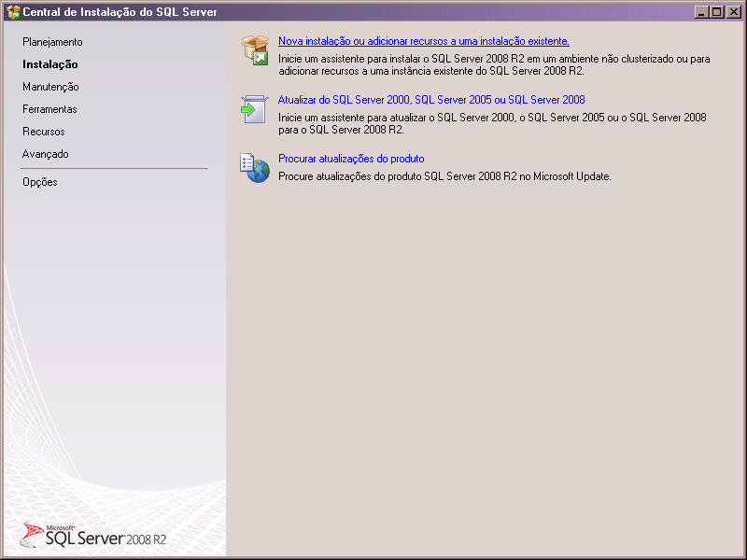Viewport: 747px width, 560px height.
Task: Open the Opções section
Action: point(39,182)
